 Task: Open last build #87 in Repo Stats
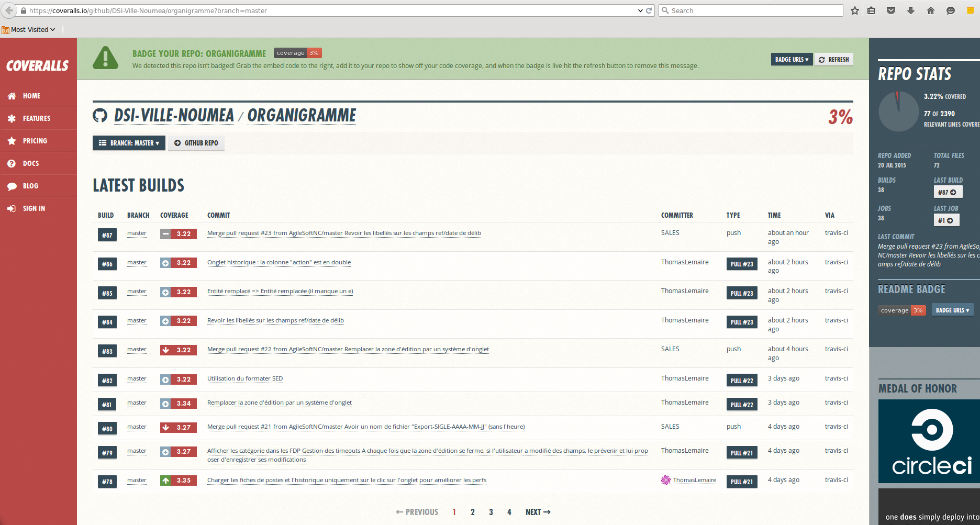point(948,192)
